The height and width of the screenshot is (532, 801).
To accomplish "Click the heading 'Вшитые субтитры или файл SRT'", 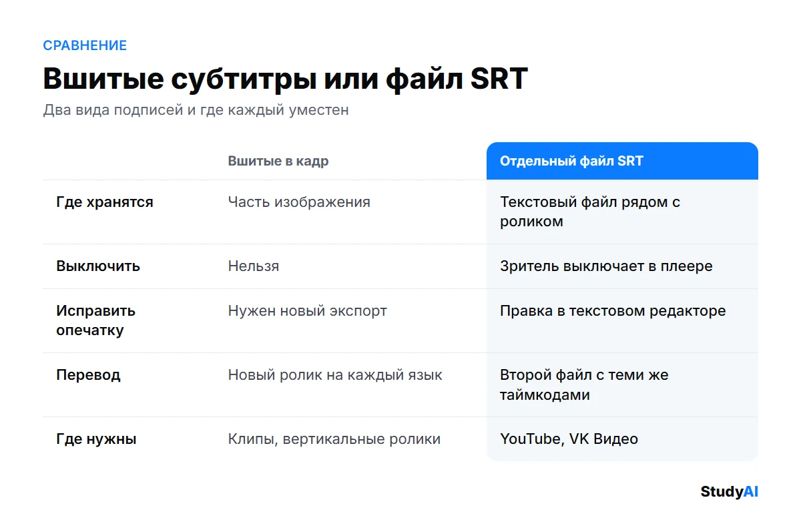I will (x=285, y=79).
